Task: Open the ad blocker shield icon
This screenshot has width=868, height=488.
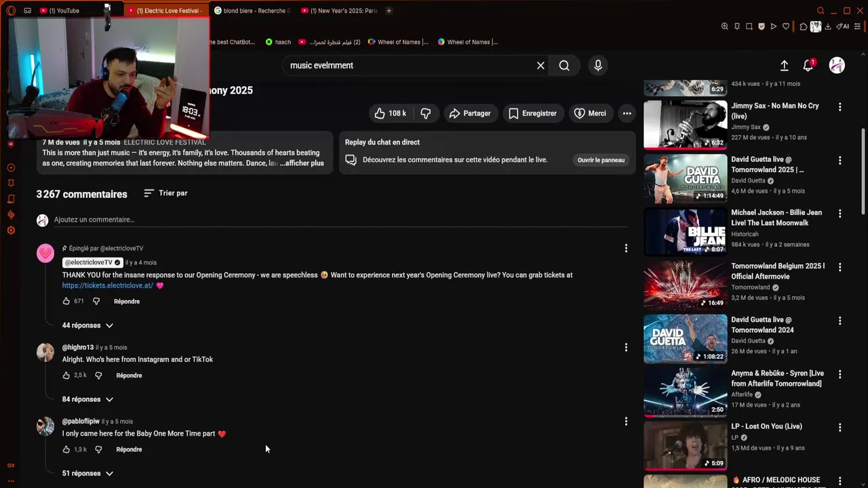Action: [762, 26]
